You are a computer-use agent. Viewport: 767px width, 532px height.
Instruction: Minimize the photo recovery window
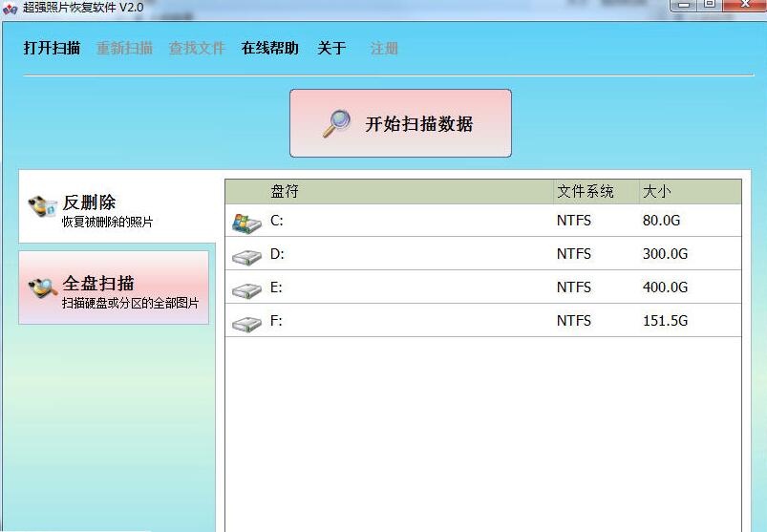[x=684, y=5]
